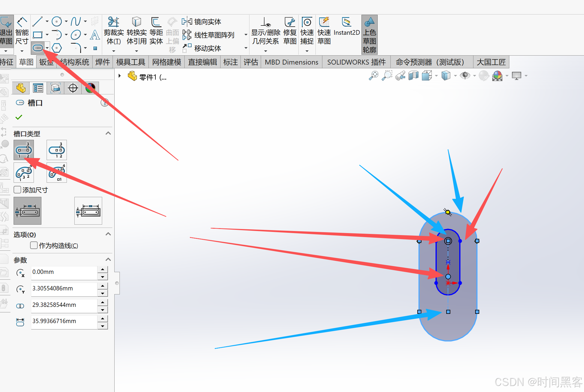Confirm the slot with green checkmark
This screenshot has height=392, width=584.
[19, 117]
